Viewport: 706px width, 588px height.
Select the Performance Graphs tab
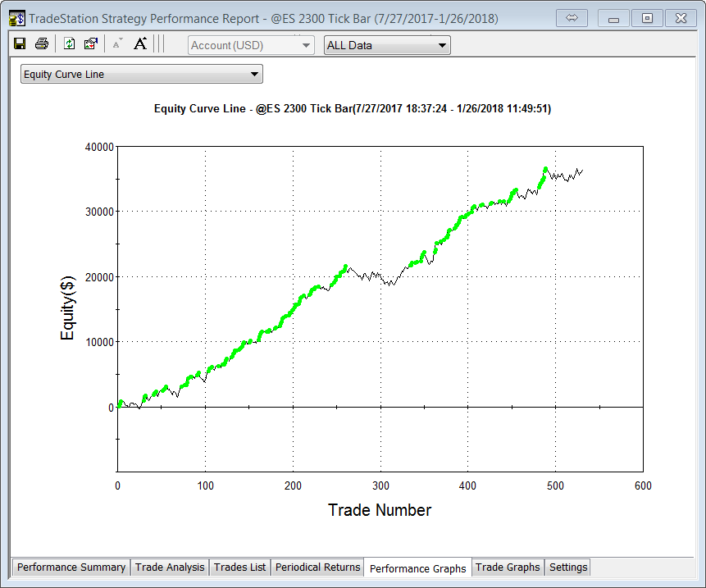[417, 568]
